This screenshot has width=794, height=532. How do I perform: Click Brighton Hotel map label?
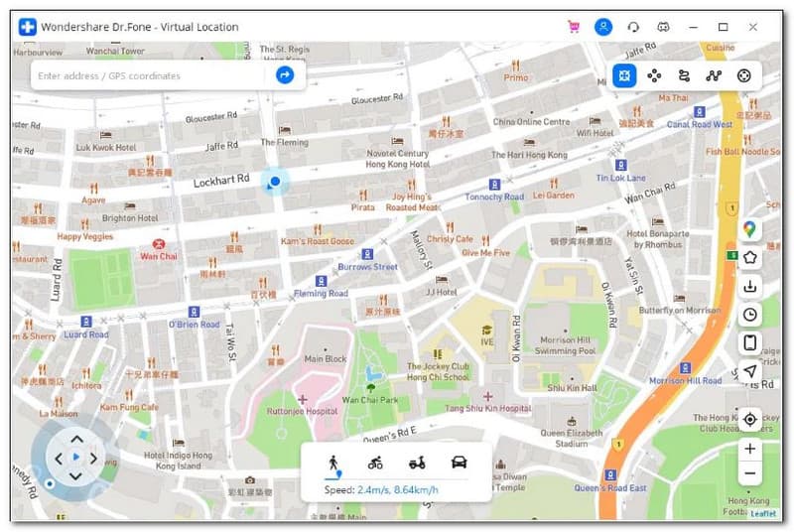click(130, 218)
